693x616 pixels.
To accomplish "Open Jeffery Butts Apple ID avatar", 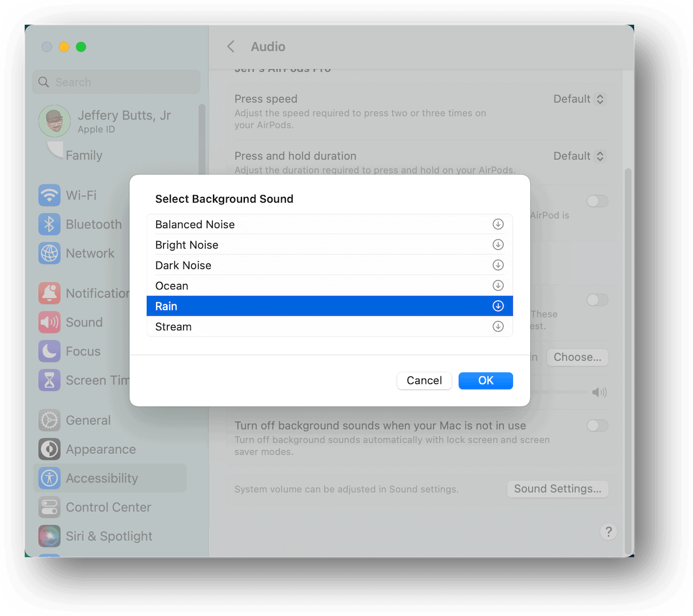I will pos(54,121).
